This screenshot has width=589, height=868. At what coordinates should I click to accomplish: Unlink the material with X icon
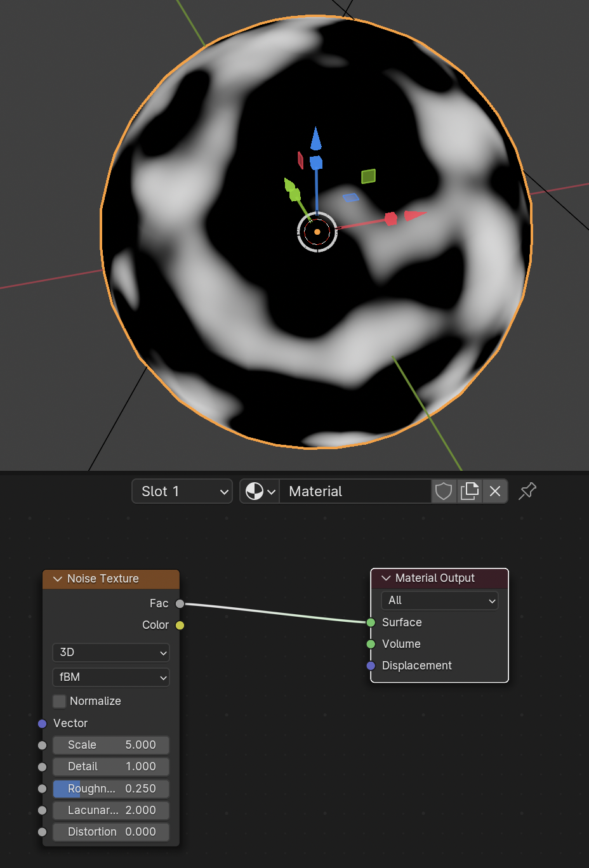pos(495,491)
